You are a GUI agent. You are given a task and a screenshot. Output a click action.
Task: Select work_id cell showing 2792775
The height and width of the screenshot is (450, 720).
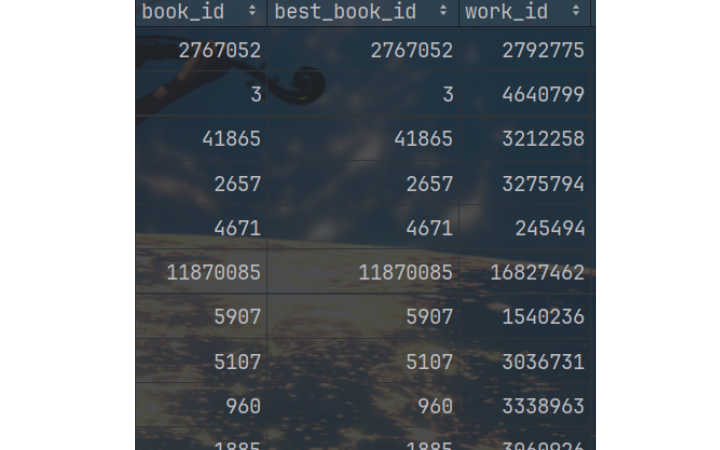click(542, 50)
